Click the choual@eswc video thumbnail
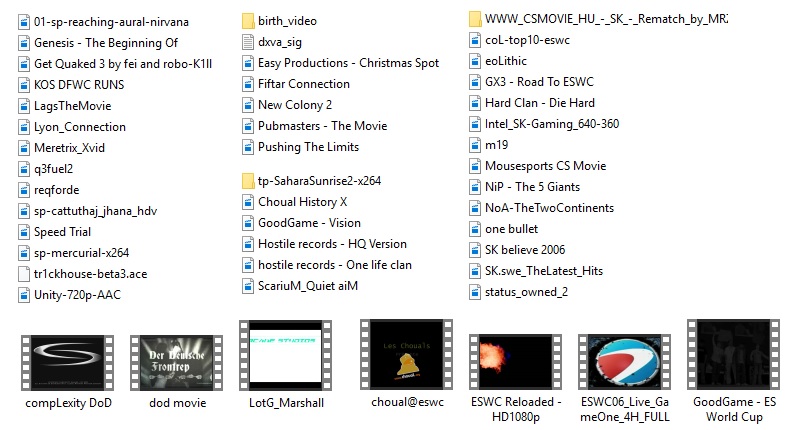This screenshot has height=430, width=810. 407,354
